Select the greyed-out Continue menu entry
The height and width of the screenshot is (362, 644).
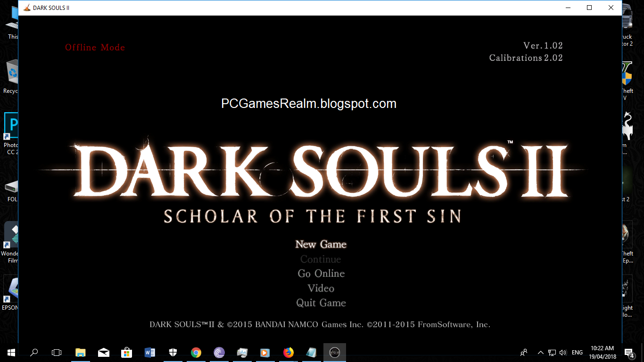[321, 259]
